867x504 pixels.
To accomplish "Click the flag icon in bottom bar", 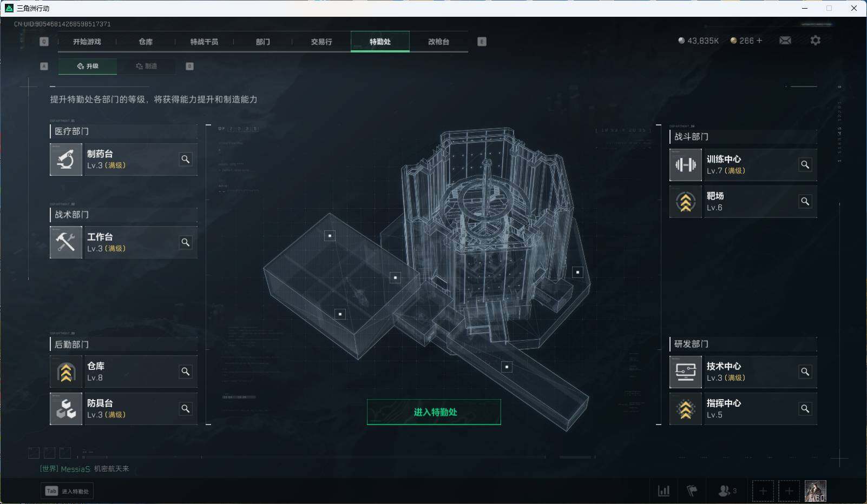I will tap(692, 491).
